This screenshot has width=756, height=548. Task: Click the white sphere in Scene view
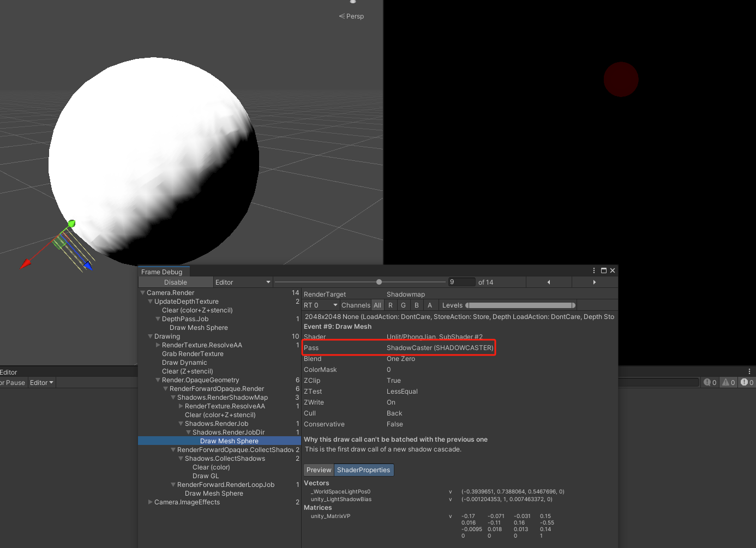pyautogui.click(x=154, y=162)
